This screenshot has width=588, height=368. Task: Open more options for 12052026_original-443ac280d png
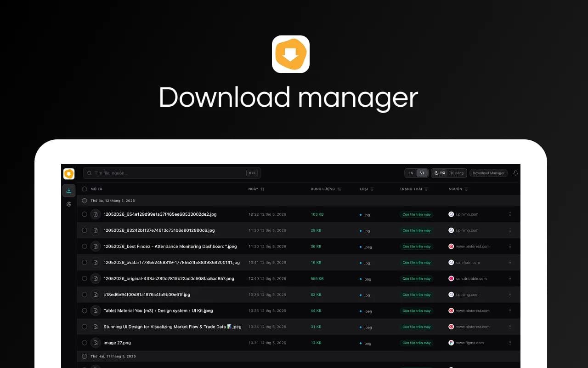click(x=510, y=279)
